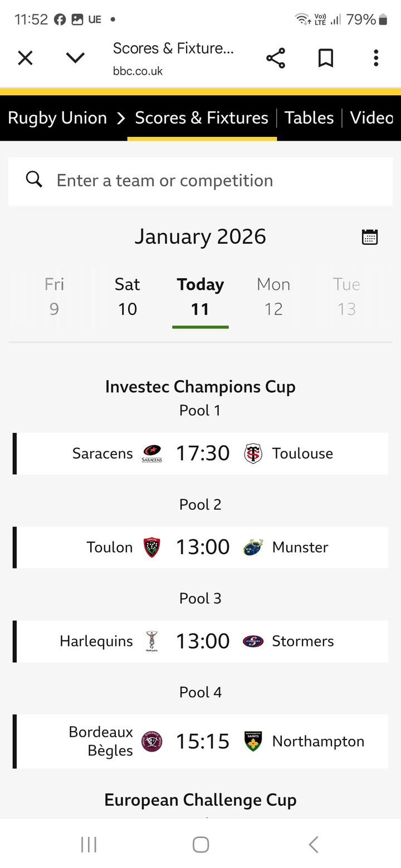Open the Video tab
401x868 pixels.
tap(371, 118)
